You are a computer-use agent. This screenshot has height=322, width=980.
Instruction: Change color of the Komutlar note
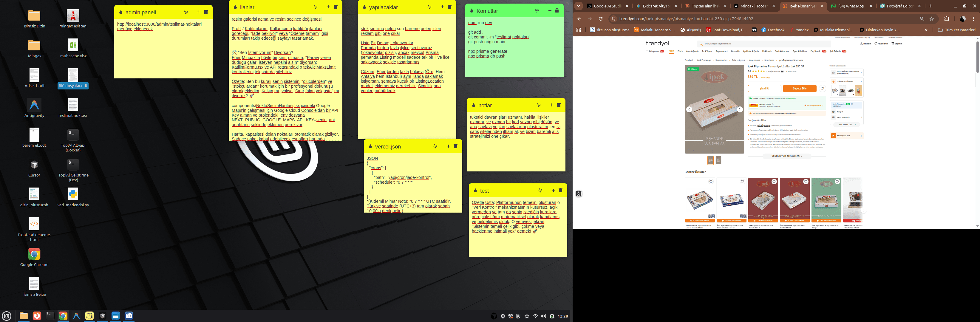point(472,11)
